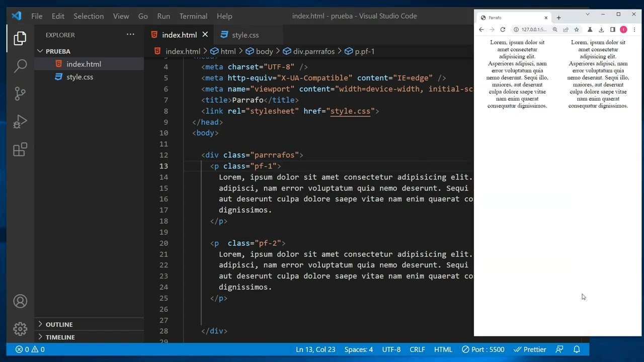Open the Terminal menu
The height and width of the screenshot is (362, 644).
(x=193, y=16)
